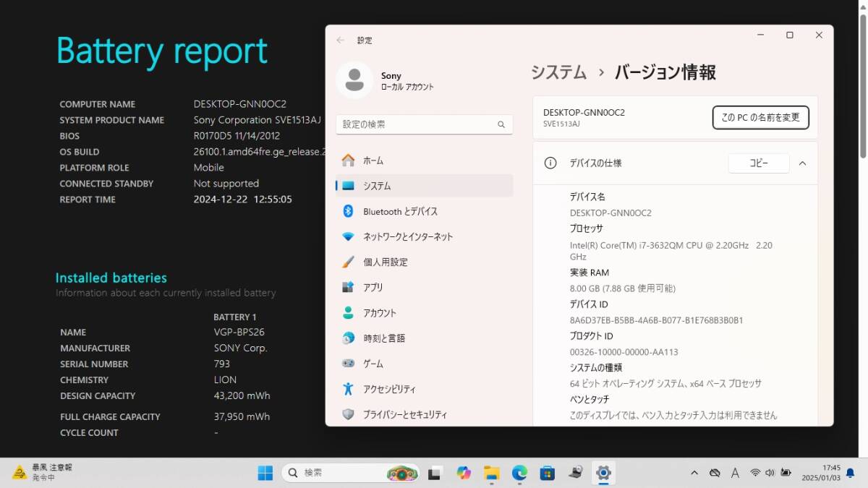The image size is (868, 488).
Task: Open Task View from taskbar
Action: (x=434, y=473)
